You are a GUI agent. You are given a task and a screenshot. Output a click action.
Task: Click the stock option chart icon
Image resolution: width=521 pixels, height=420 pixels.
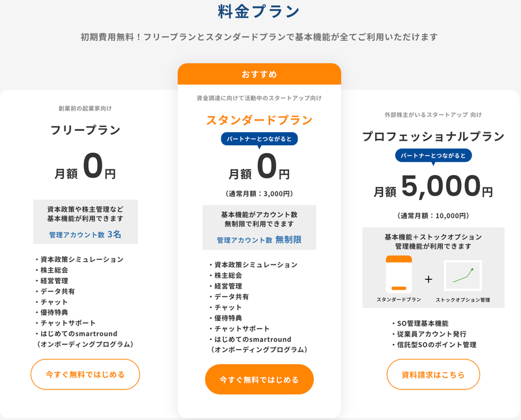pos(462,275)
